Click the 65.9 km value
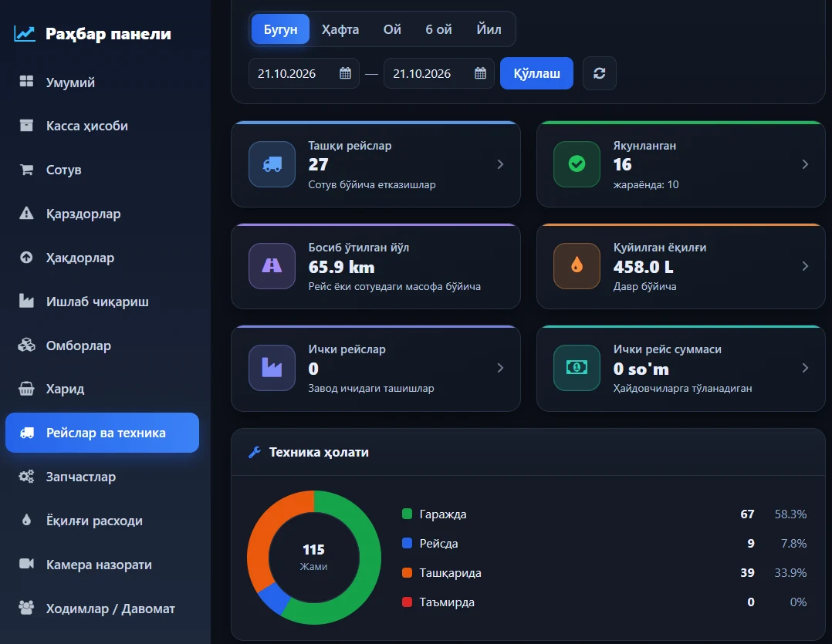This screenshot has width=832, height=644. 341,267
